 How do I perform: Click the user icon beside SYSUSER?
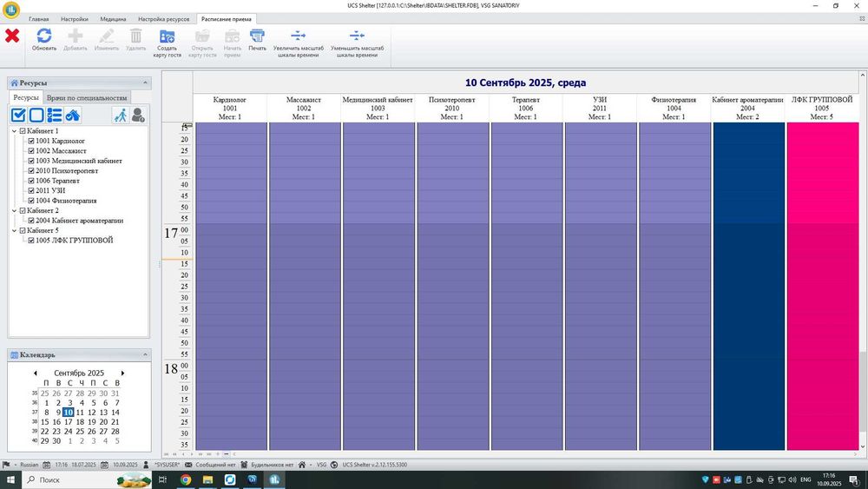pyautogui.click(x=146, y=465)
